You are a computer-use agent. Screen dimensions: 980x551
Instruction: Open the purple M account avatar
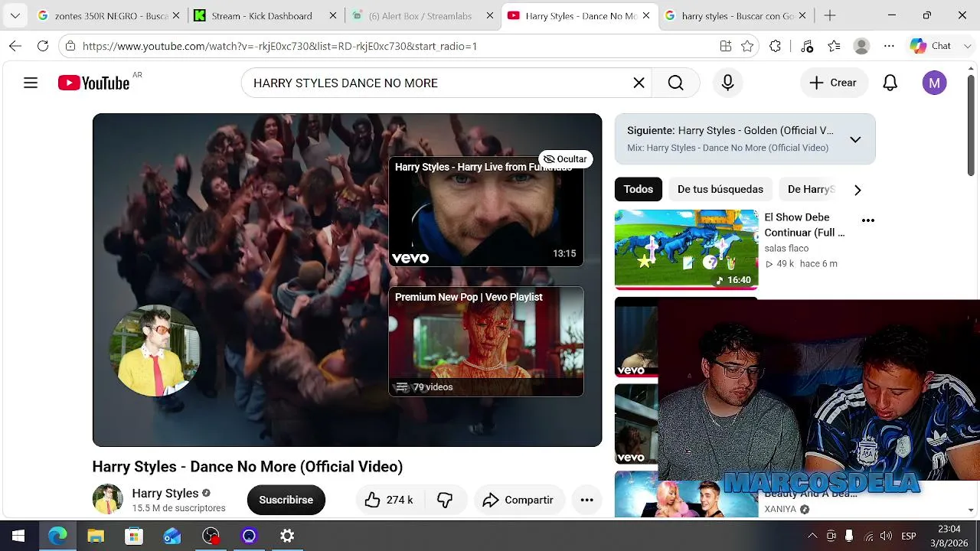pyautogui.click(x=934, y=83)
